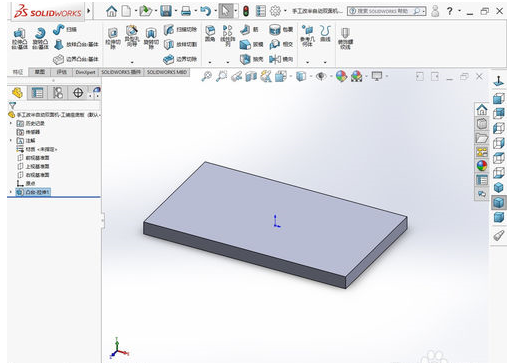Open the File Explorer task pane tab
Image resolution: width=524 pixels, height=363 pixels.
click(x=482, y=138)
